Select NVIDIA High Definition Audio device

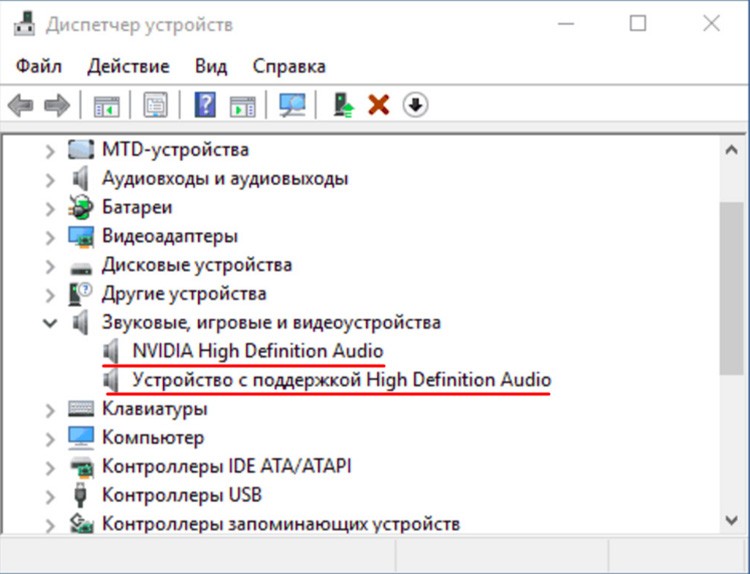[x=258, y=351]
